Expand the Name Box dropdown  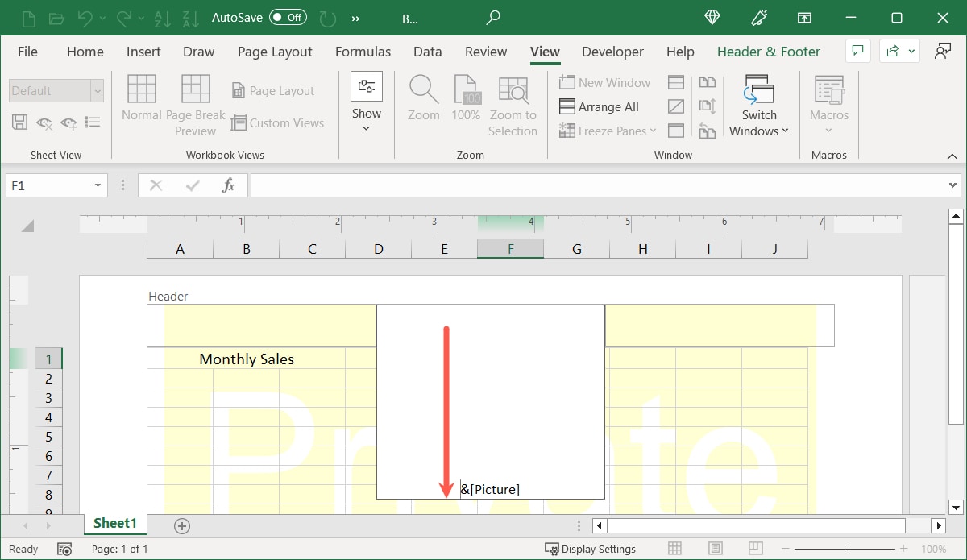pyautogui.click(x=98, y=185)
